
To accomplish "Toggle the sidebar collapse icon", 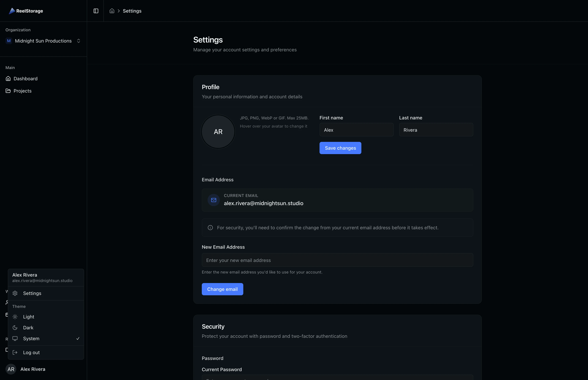I will coord(96,11).
